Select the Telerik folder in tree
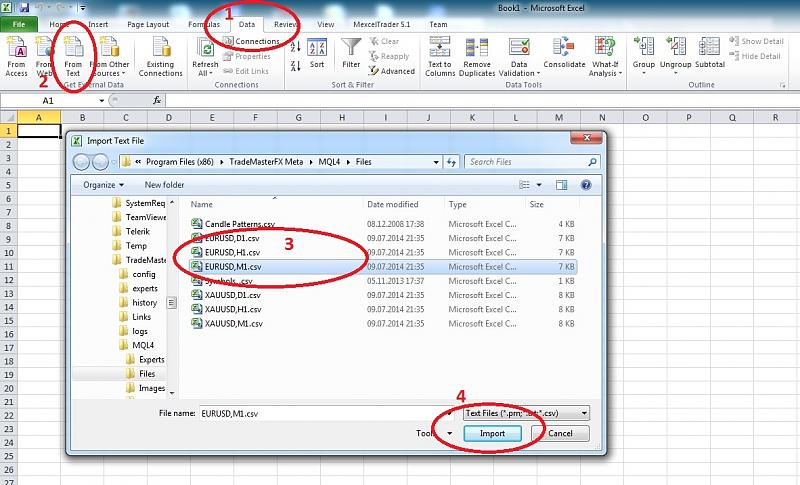800x485 pixels. [131, 232]
